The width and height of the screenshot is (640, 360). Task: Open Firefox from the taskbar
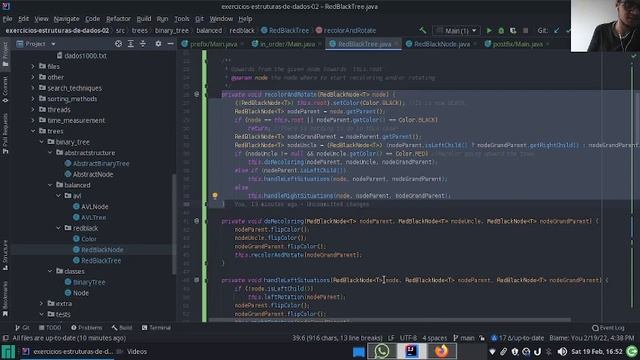tap(441, 351)
